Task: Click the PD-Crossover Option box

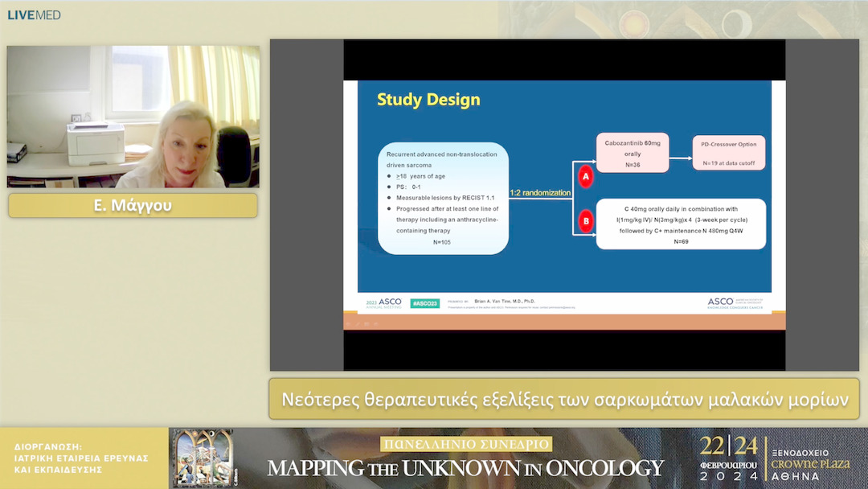Action: [x=728, y=153]
